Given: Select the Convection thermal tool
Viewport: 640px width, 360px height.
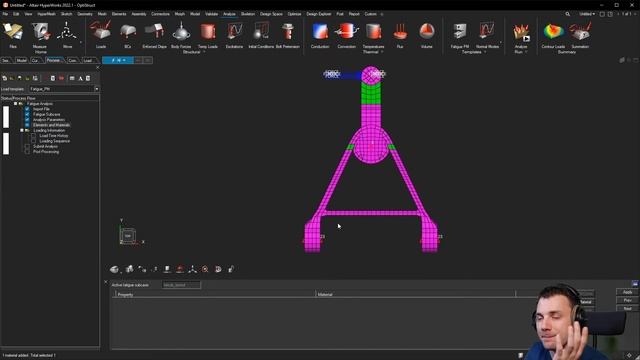Looking at the screenshot, I should coord(347,32).
